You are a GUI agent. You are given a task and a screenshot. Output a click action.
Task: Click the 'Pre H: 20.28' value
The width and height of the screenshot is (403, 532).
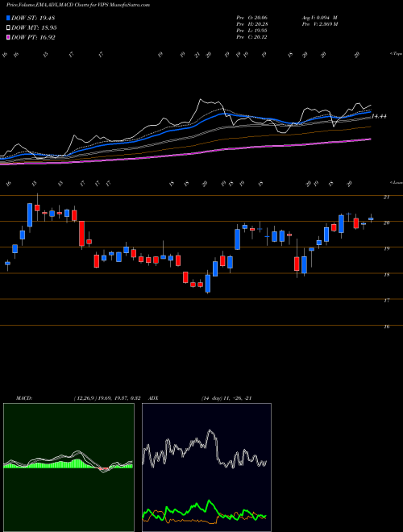251,24
